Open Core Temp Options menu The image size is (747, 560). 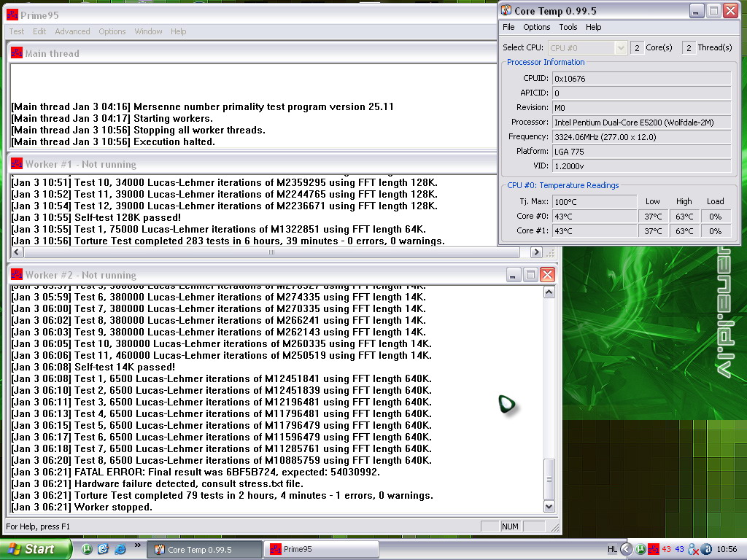coord(536,27)
